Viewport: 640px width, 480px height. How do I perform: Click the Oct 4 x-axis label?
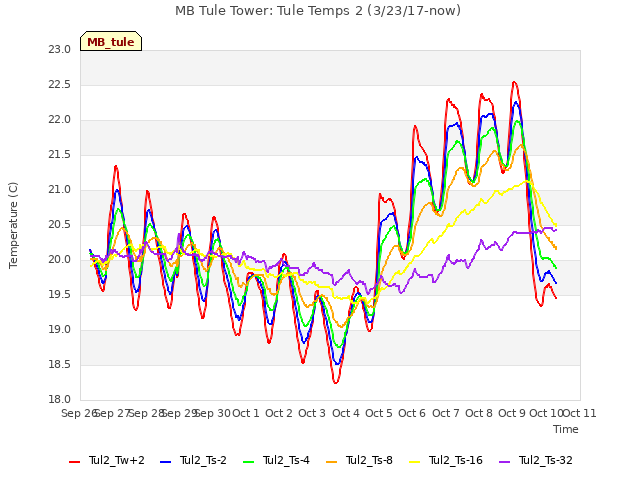[346, 413]
